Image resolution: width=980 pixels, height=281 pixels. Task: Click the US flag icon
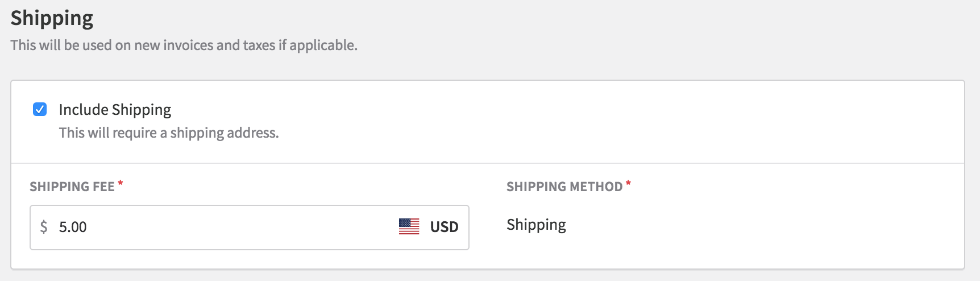click(x=409, y=226)
